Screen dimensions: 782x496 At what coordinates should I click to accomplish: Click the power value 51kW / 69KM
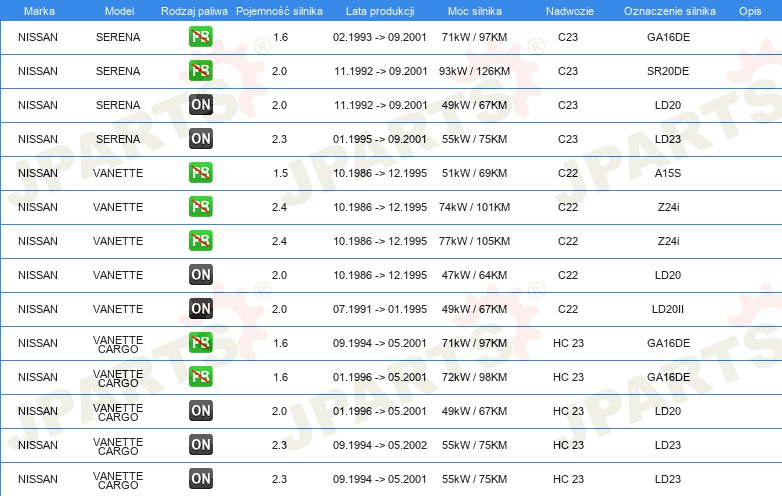tap(474, 173)
